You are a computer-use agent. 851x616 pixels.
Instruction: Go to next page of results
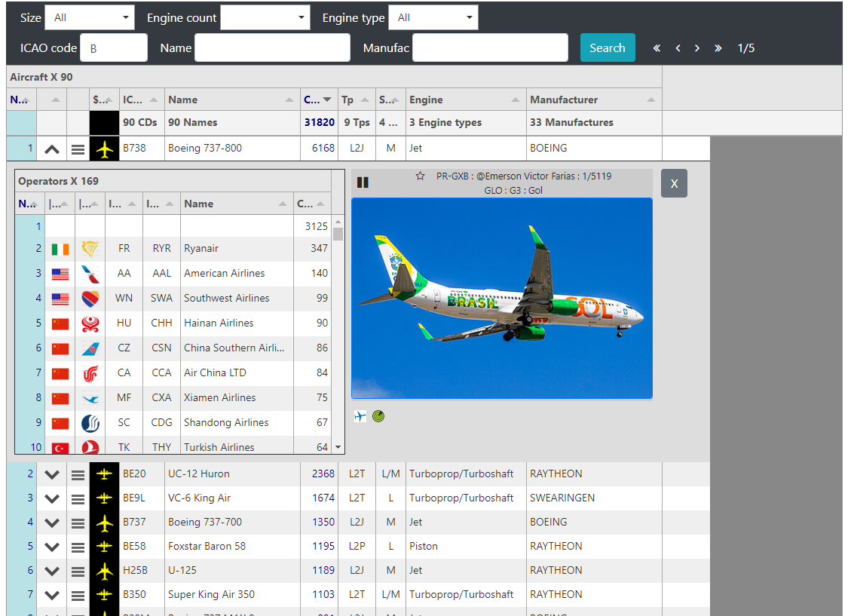coord(697,48)
